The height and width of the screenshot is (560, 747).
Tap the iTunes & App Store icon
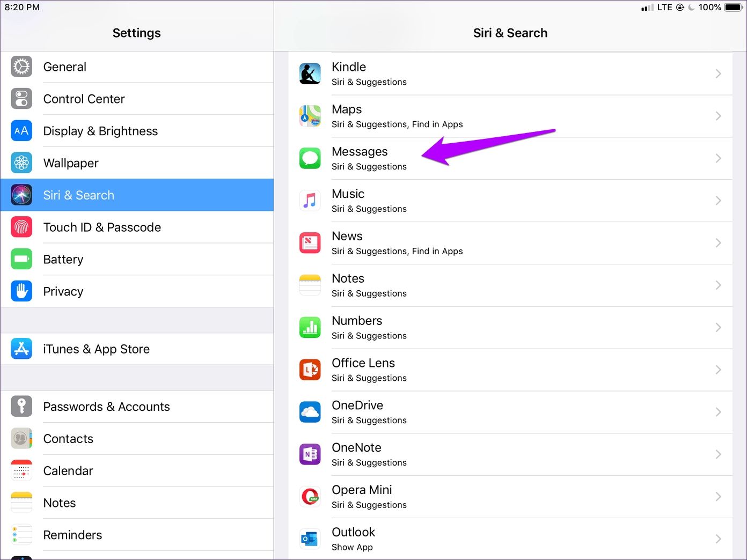[x=21, y=349]
